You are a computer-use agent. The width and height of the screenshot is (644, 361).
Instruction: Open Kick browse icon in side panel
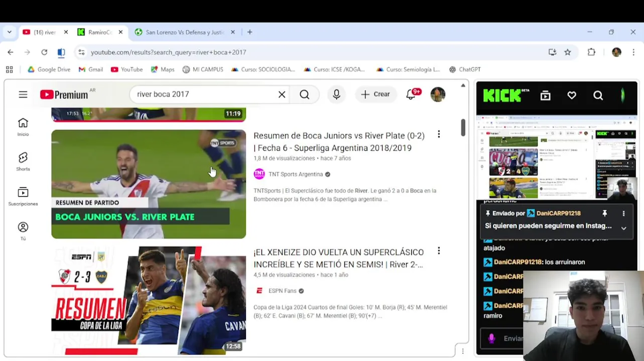pyautogui.click(x=546, y=95)
